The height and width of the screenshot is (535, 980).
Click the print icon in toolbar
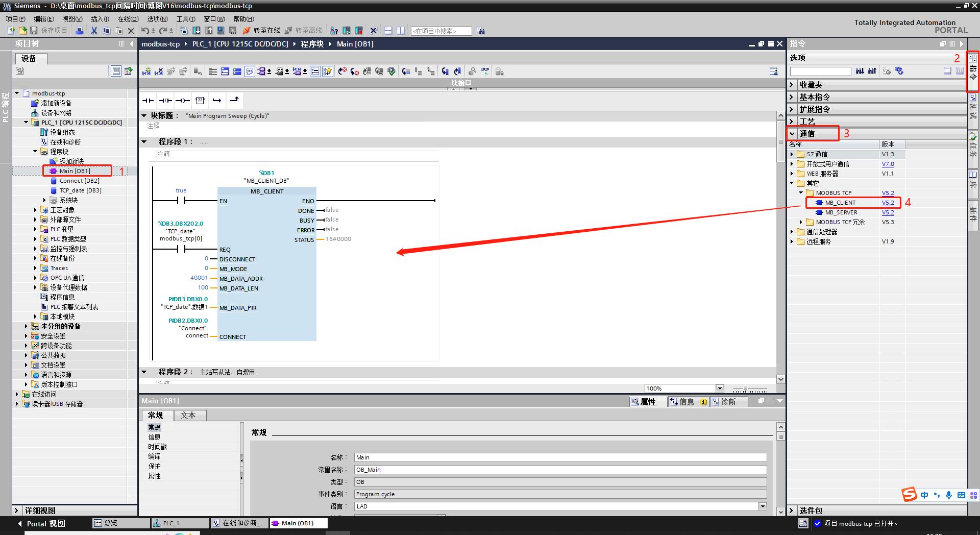coord(80,31)
